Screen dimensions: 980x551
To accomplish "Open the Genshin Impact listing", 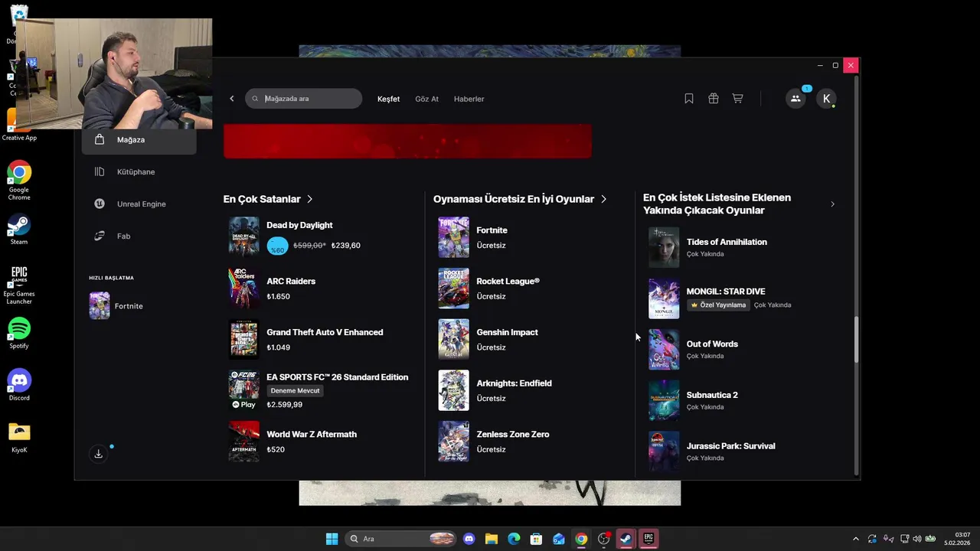I will [x=530, y=339].
